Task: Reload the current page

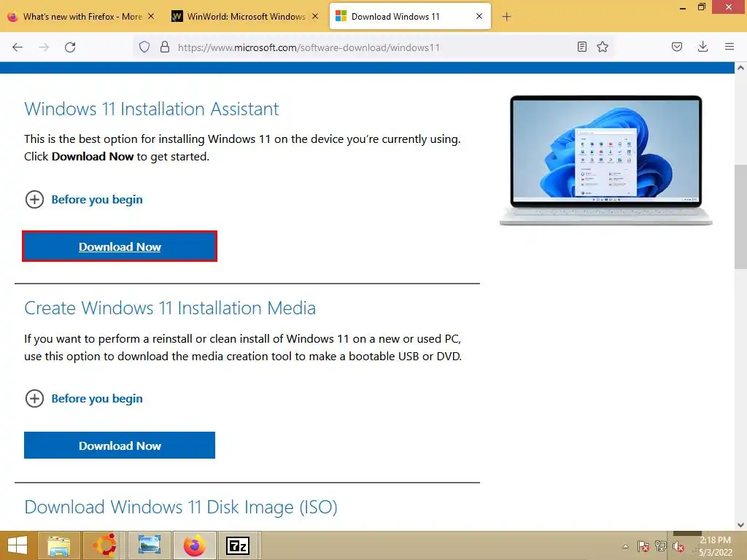Action: [x=70, y=47]
